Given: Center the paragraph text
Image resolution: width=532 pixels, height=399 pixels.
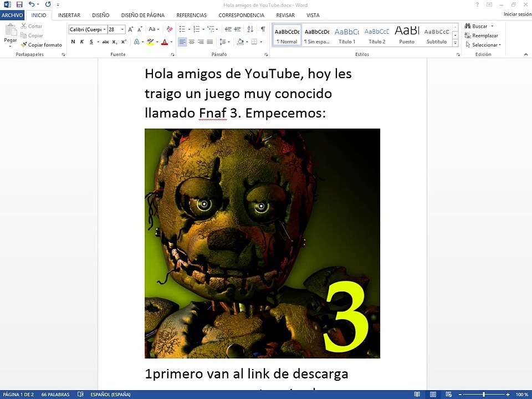Looking at the screenshot, I should 192,42.
